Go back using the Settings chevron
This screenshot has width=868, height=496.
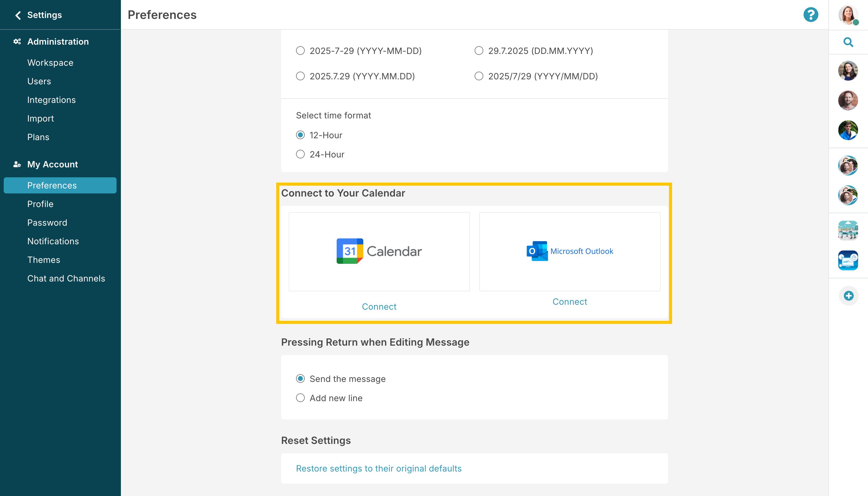pyautogui.click(x=18, y=15)
